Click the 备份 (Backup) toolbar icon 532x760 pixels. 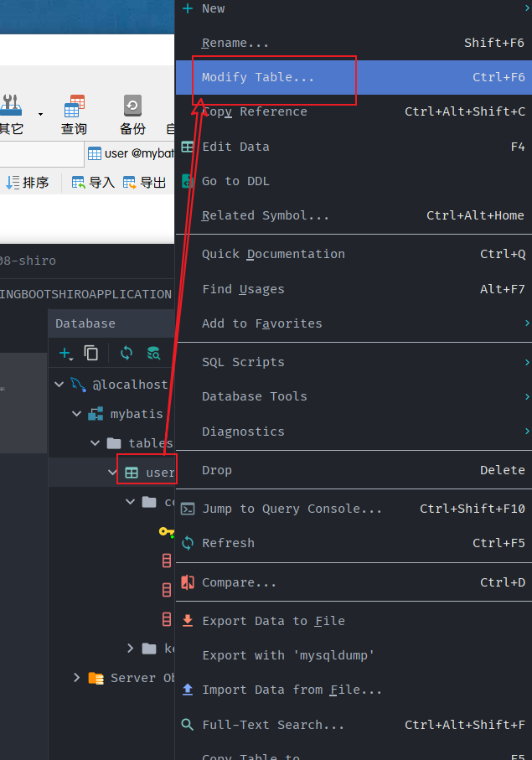(x=132, y=114)
